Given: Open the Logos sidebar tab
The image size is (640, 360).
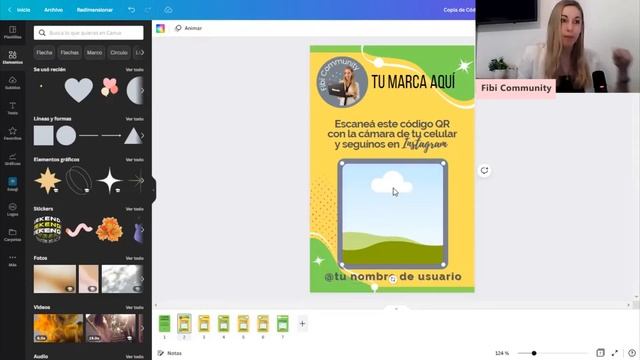Looking at the screenshot, I should [13, 209].
